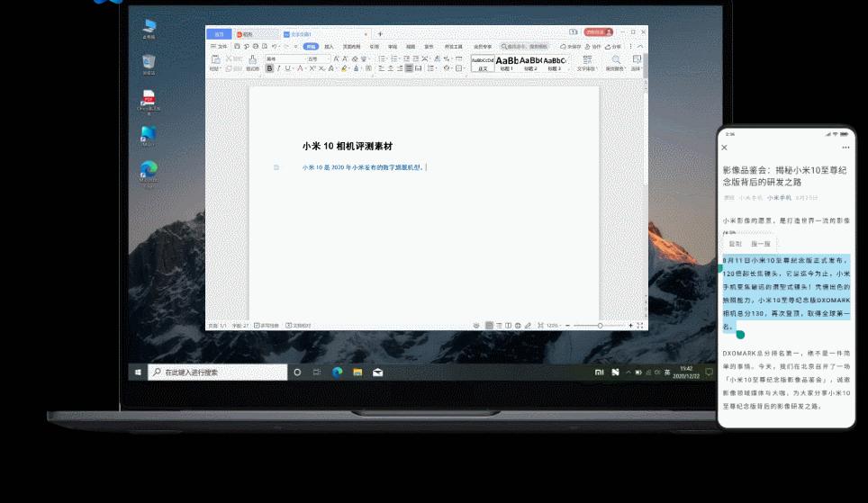Screen dimensions: 868x503
Task: Tap 搜一搜 search in phone popup
Action: pyautogui.click(x=761, y=244)
